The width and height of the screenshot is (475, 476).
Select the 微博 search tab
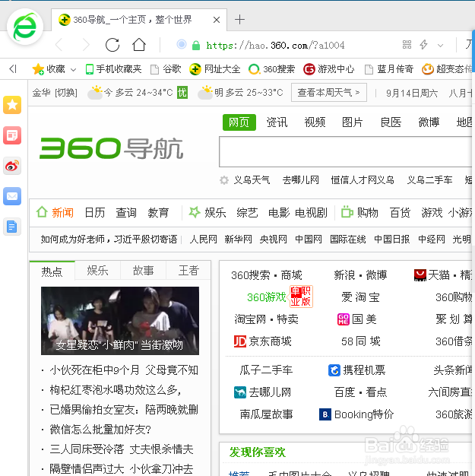point(429,122)
